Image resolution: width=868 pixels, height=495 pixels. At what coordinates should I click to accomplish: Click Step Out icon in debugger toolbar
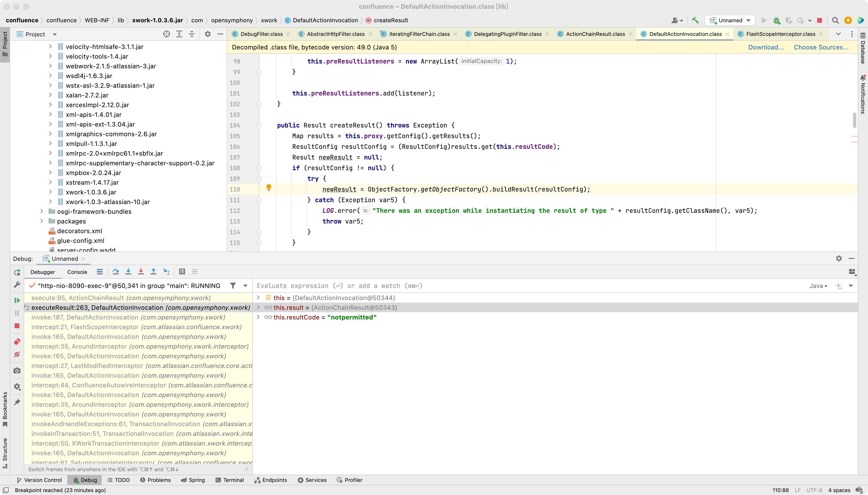point(154,272)
